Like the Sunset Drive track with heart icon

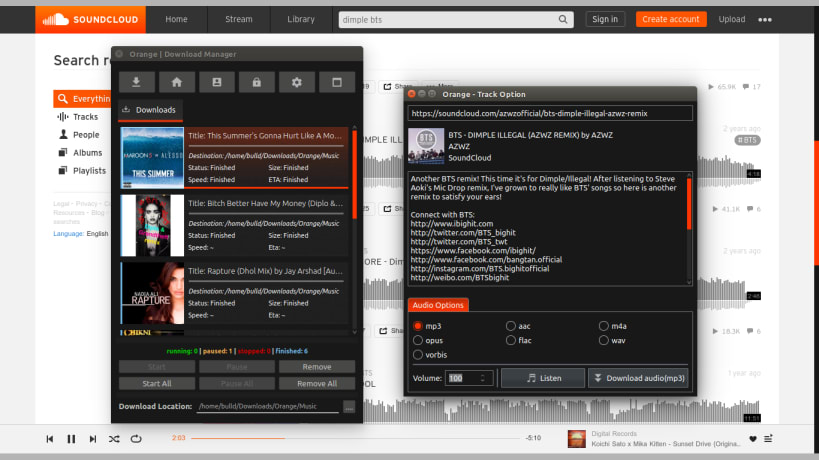click(x=753, y=439)
